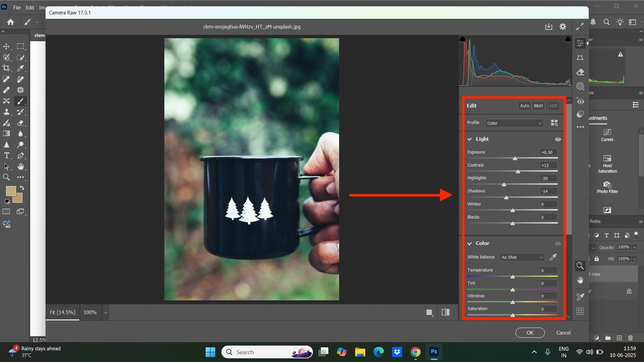This screenshot has height=362, width=644.
Task: Open Camera Raw more image settings ellipsis
Action: 580,127
